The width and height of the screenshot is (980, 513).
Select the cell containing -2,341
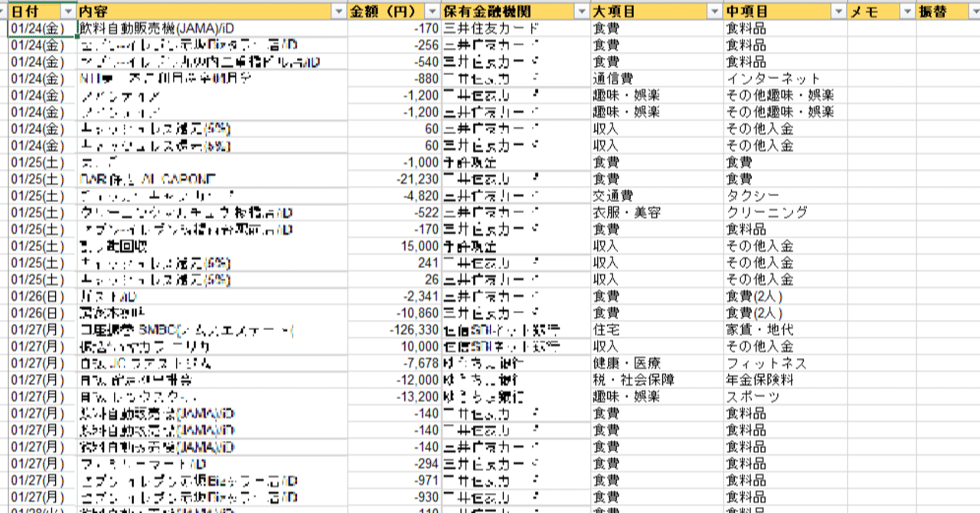pos(394,296)
